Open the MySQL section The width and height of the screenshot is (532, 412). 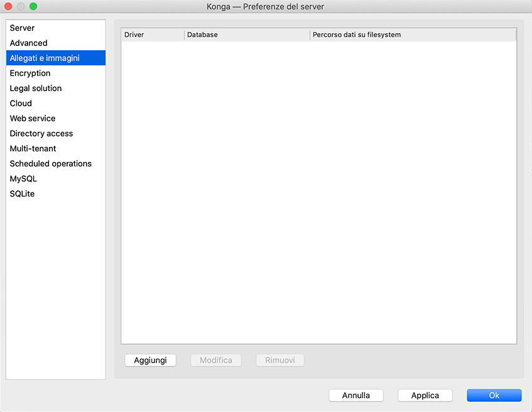click(23, 179)
